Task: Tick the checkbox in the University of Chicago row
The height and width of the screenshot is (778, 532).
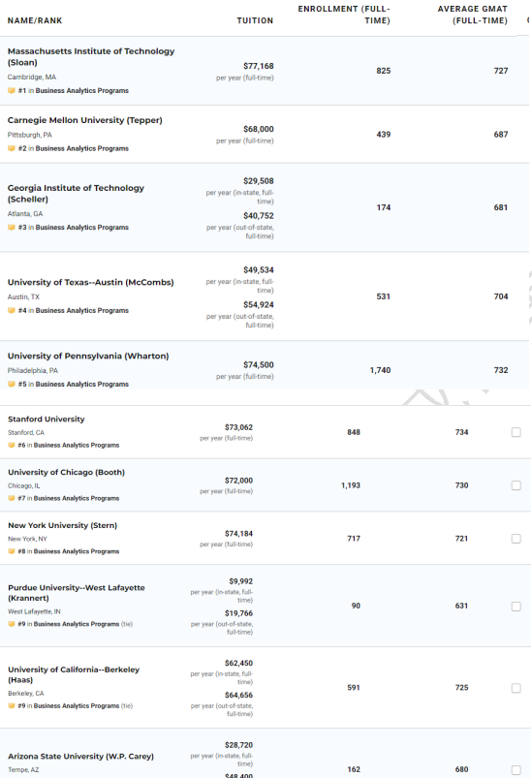Action: pos(516,485)
